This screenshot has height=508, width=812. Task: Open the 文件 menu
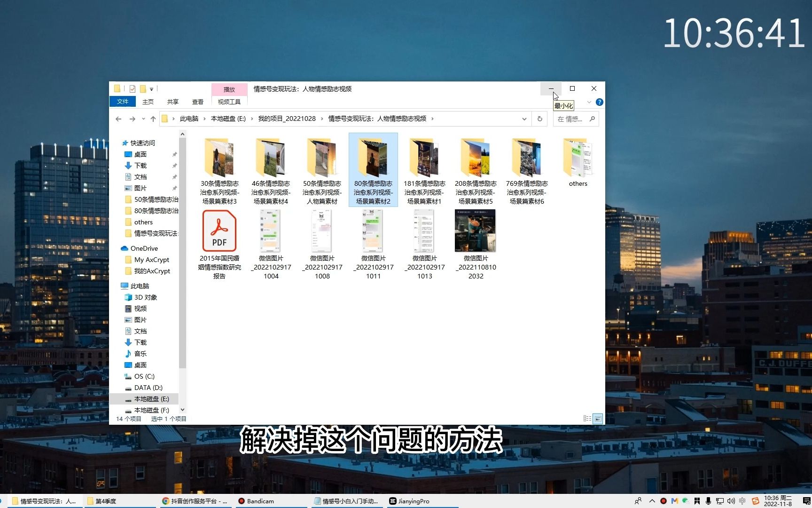[x=123, y=101]
